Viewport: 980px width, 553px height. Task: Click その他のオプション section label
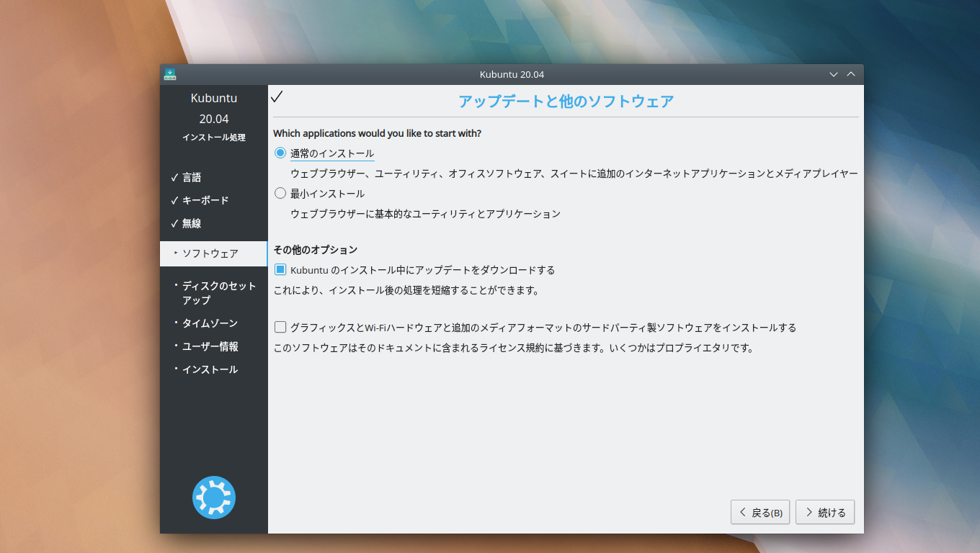316,250
